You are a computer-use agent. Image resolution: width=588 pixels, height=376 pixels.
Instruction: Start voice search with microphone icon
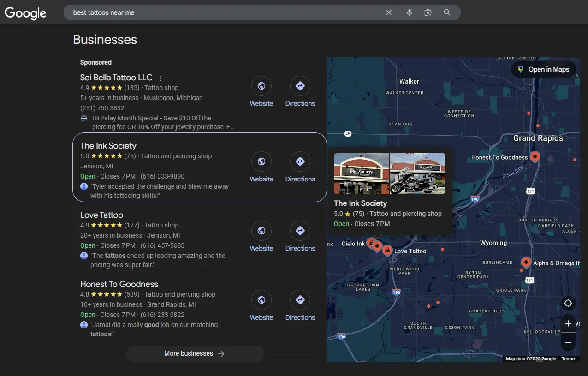(x=409, y=12)
